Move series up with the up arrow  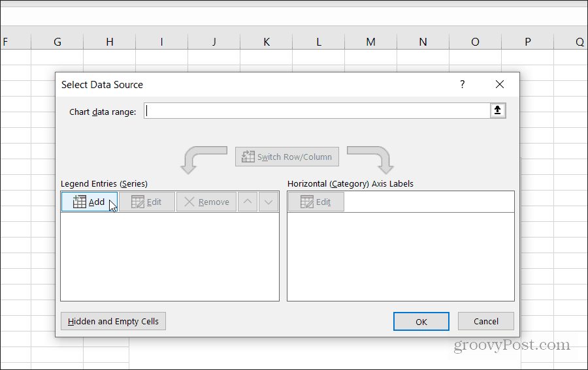[248, 202]
